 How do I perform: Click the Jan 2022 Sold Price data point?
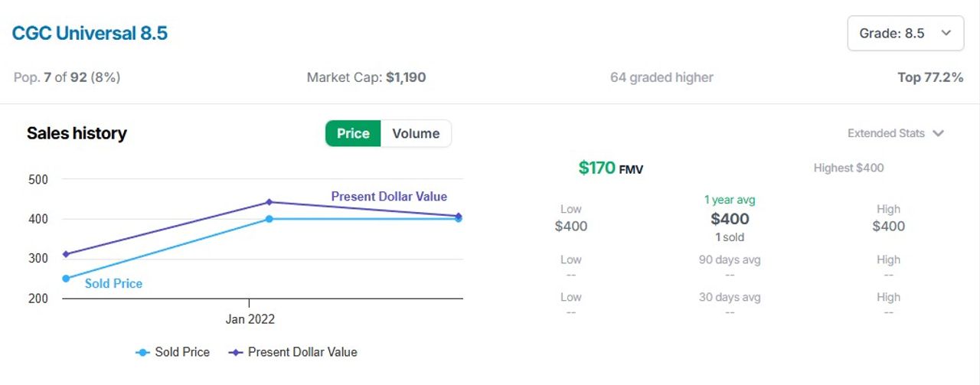(269, 219)
